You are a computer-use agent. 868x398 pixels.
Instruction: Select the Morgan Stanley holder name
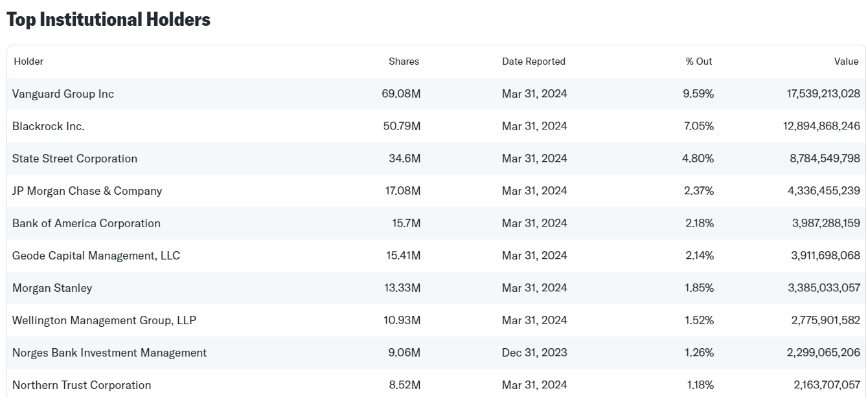(x=52, y=288)
